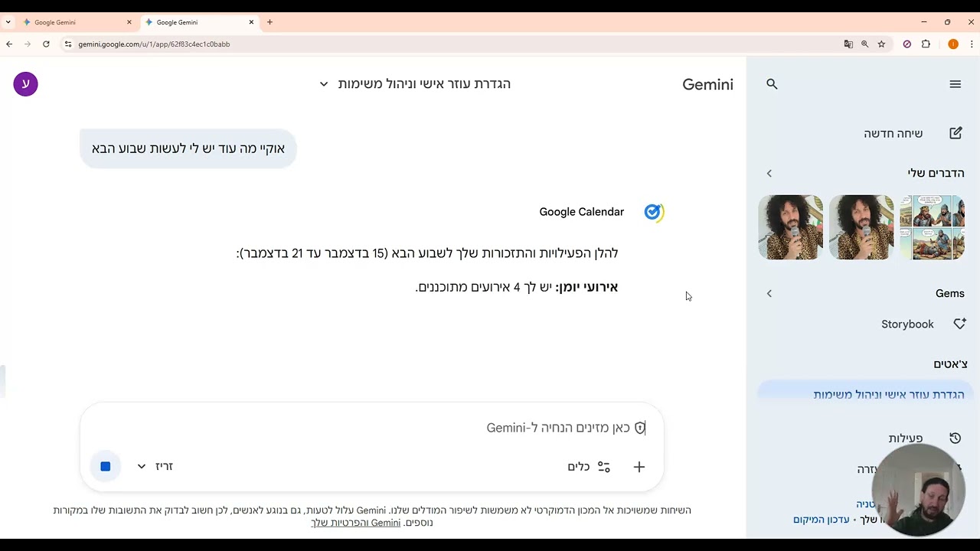Click the orange Chrome profile avatar

(953, 44)
